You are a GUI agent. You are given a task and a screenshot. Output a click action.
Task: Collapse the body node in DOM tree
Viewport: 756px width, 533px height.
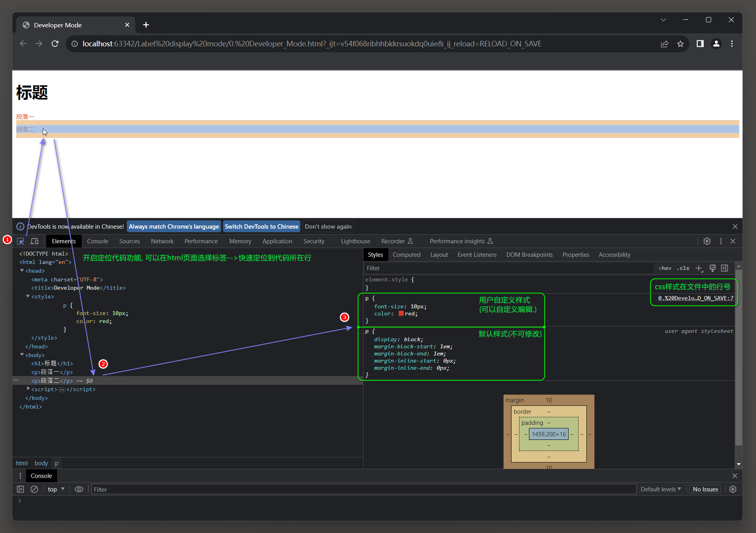tap(22, 355)
